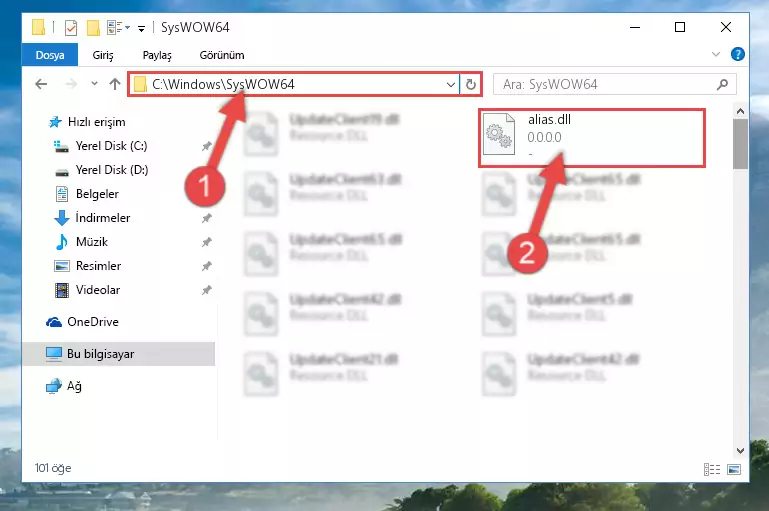769x511 pixels.
Task: Click the pin icon next to İndirmeler
Action: (x=206, y=218)
